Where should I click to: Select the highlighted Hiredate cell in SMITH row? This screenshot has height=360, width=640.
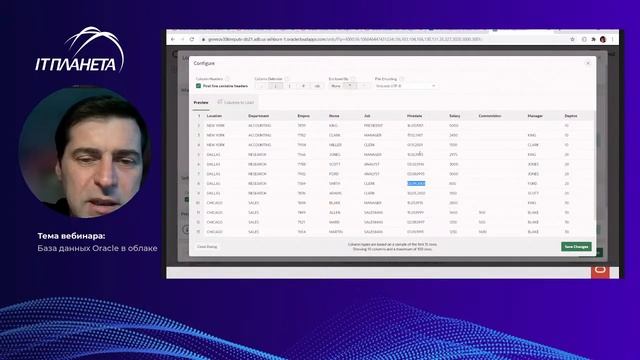coord(416,183)
